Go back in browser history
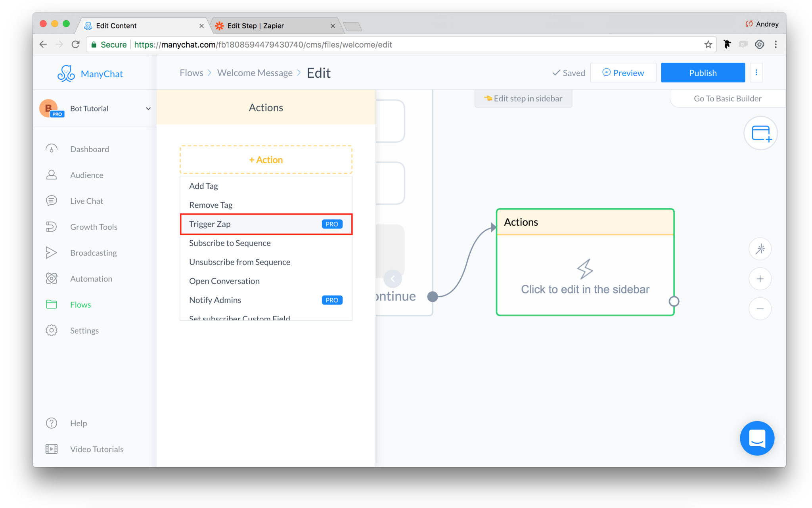Image resolution: width=812 pixels, height=508 pixels. [43, 44]
